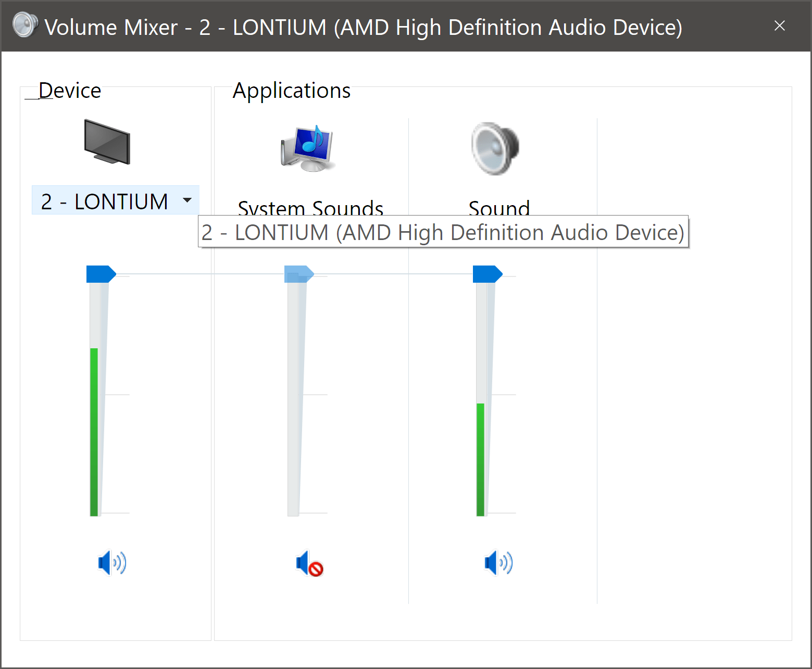
Task: Click the System Sounds label text
Action: click(x=310, y=208)
